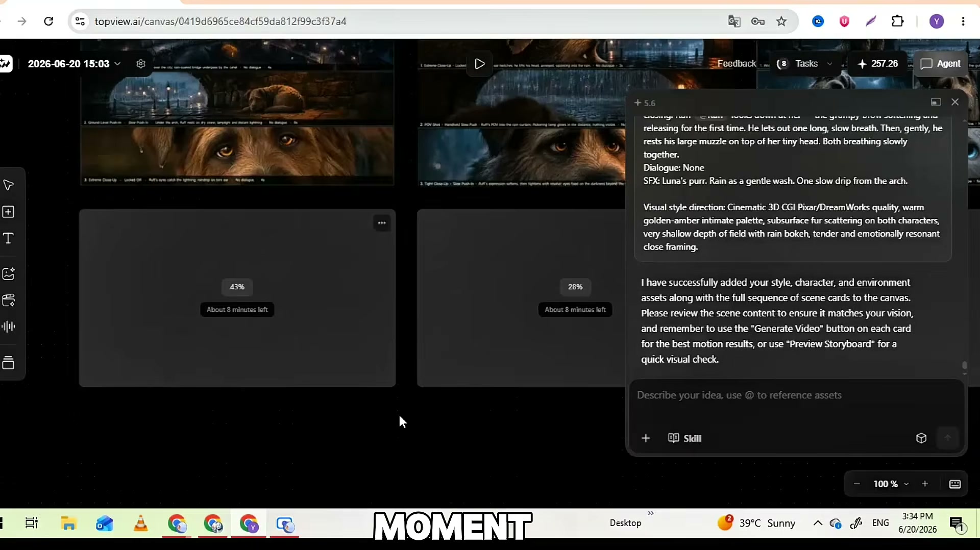Viewport: 980px width, 550px height.
Task: Open the saved passwords key icon
Action: click(758, 21)
